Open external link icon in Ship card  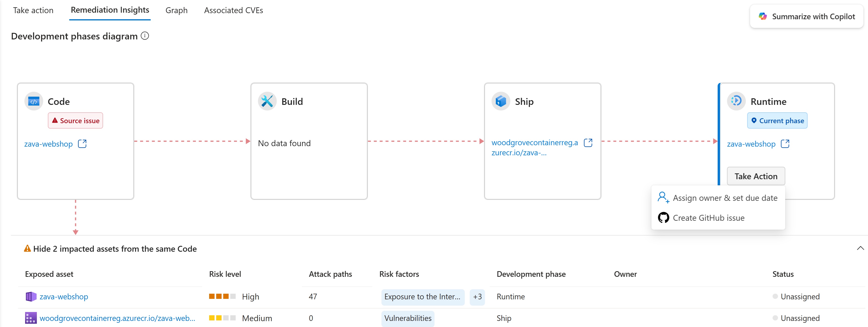click(588, 142)
